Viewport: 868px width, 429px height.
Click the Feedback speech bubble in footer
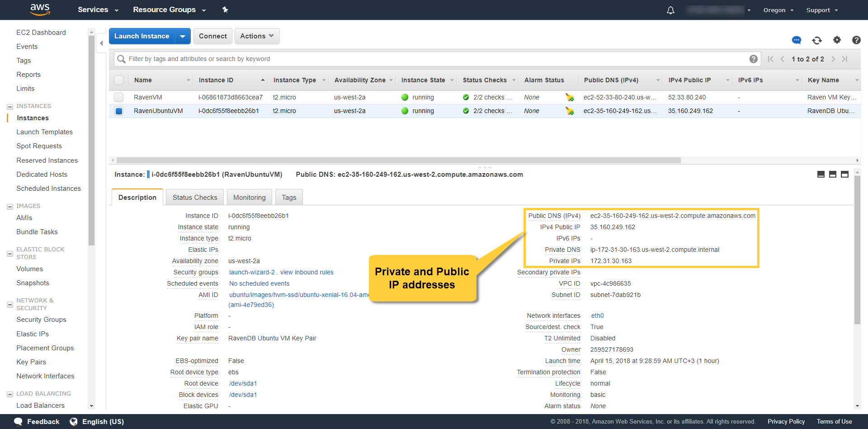[x=19, y=421]
